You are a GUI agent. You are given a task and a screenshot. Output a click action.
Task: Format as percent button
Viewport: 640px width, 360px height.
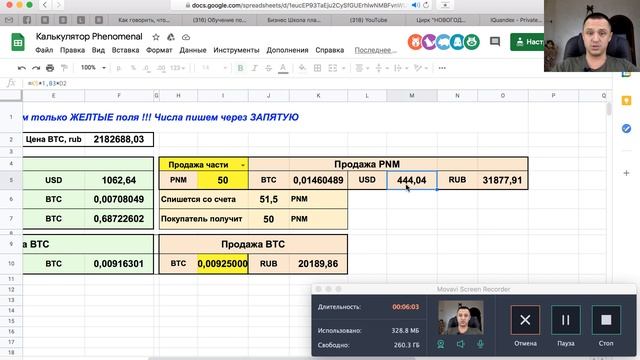(133, 68)
